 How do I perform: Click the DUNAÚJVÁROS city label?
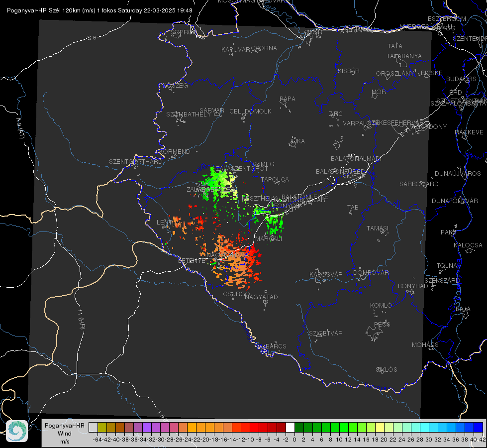point(458,174)
